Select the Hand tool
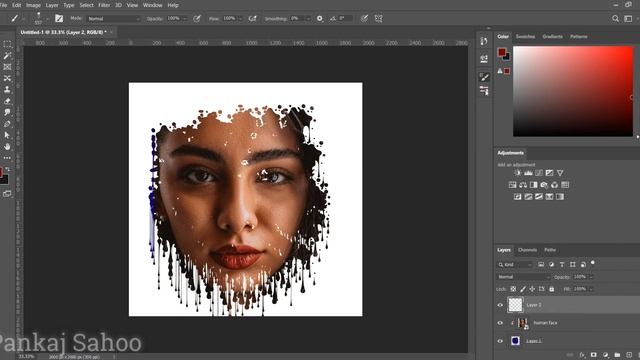Viewport: 640px width, 360px height. click(x=7, y=147)
